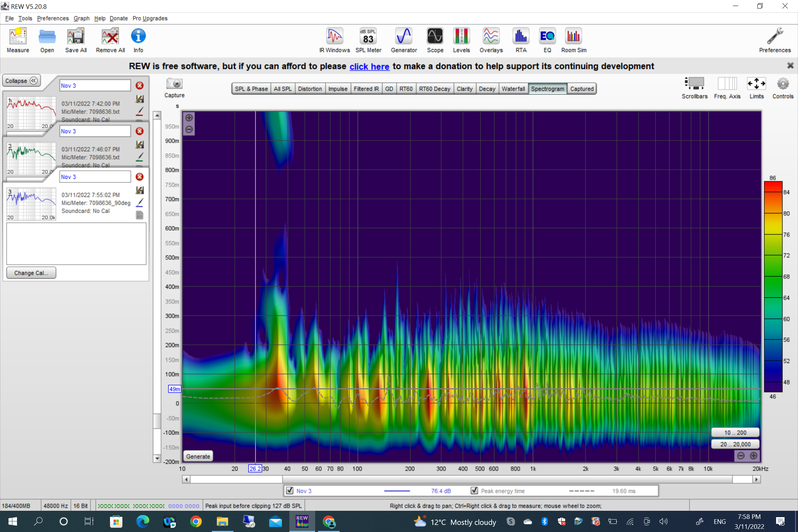Click the Capture camera icon
Image resolution: width=798 pixels, height=532 pixels.
point(174,84)
